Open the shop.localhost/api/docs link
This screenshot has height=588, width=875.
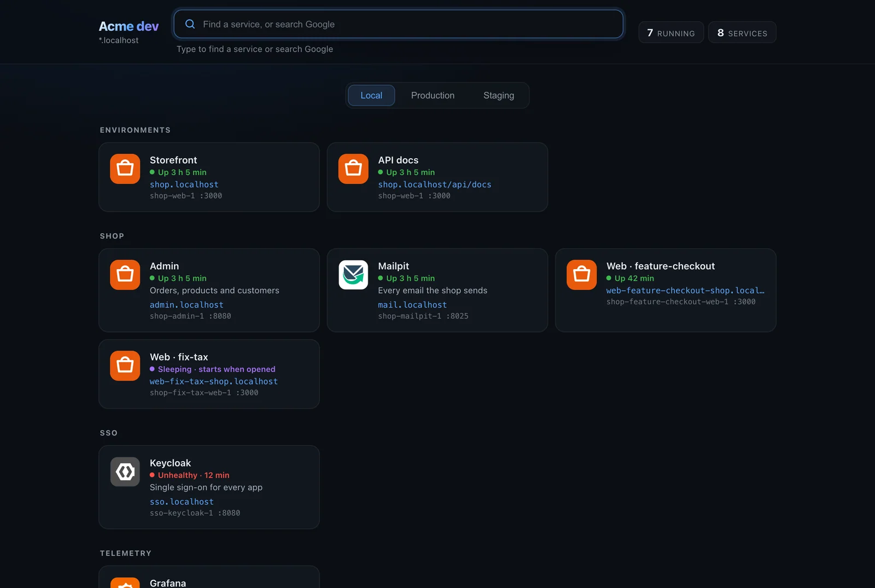(435, 185)
